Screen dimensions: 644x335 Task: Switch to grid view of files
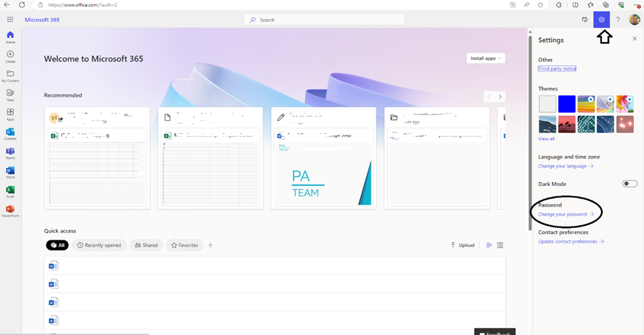pos(500,245)
